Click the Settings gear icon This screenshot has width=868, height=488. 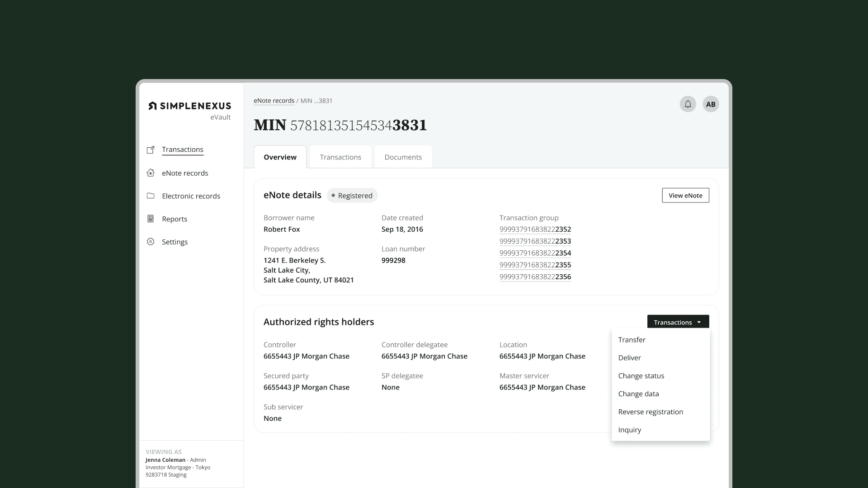coord(151,242)
